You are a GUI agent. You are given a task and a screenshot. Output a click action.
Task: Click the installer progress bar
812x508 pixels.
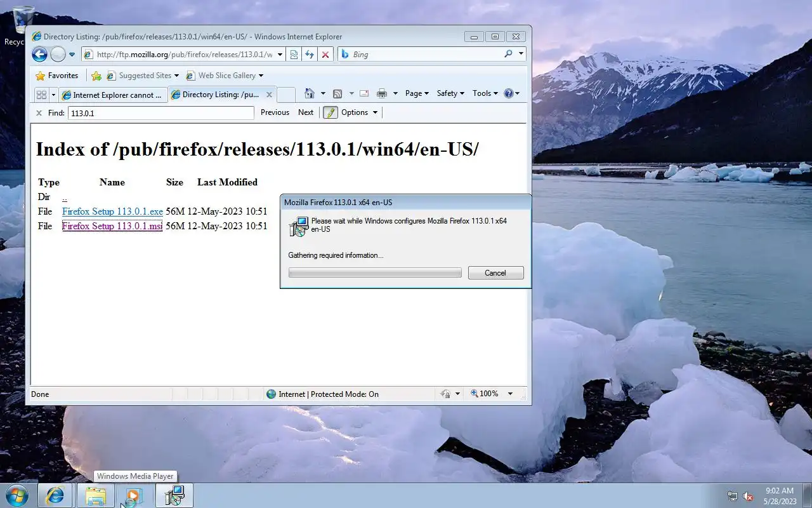pos(375,272)
